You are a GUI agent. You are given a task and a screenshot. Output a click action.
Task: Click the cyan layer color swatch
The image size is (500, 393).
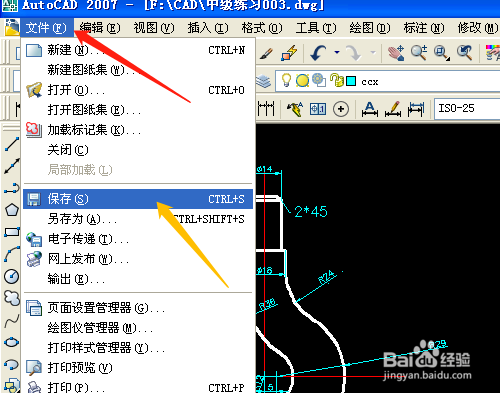[351, 81]
